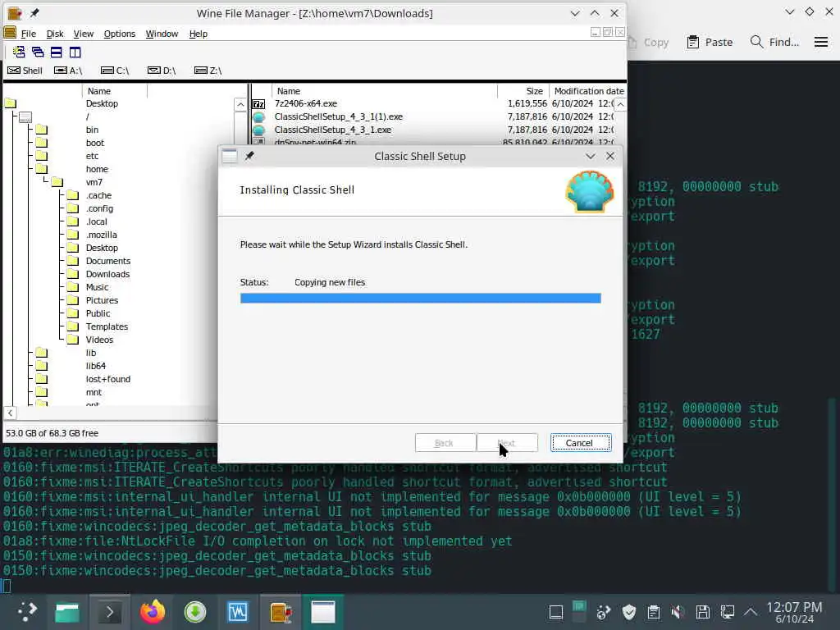Open the File menu
Screen dimensions: 840x630
point(29,34)
